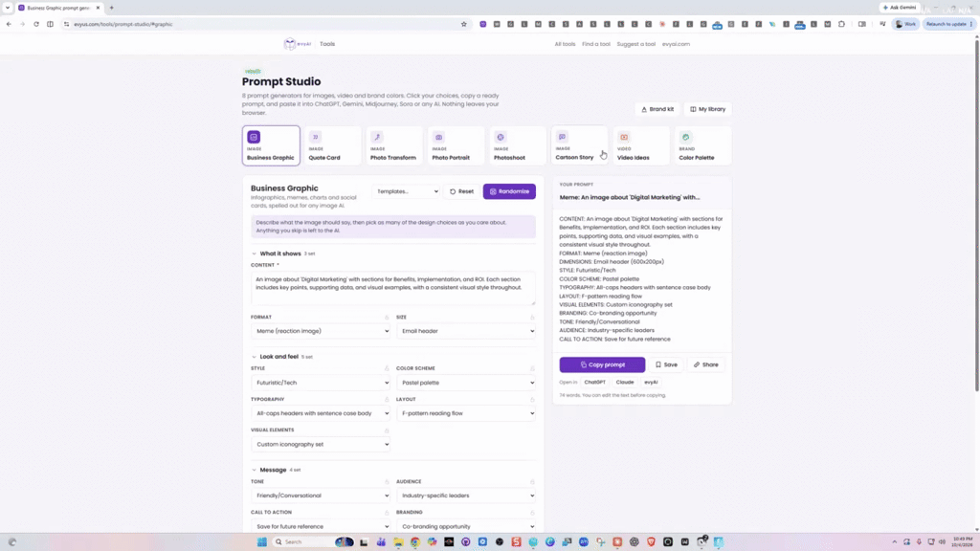Share the generated prompt
This screenshot has width=980, height=551.
(706, 364)
